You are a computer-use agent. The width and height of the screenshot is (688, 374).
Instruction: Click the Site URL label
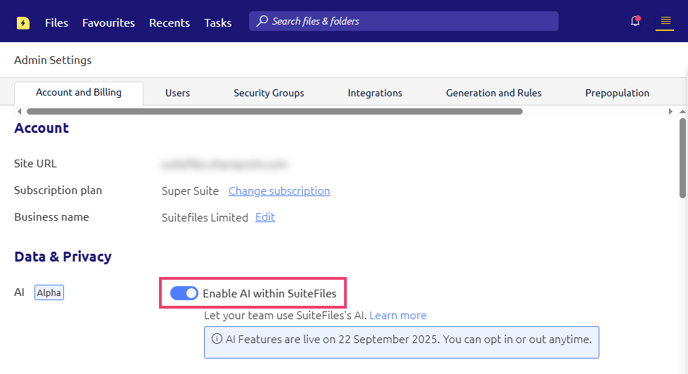click(x=35, y=164)
